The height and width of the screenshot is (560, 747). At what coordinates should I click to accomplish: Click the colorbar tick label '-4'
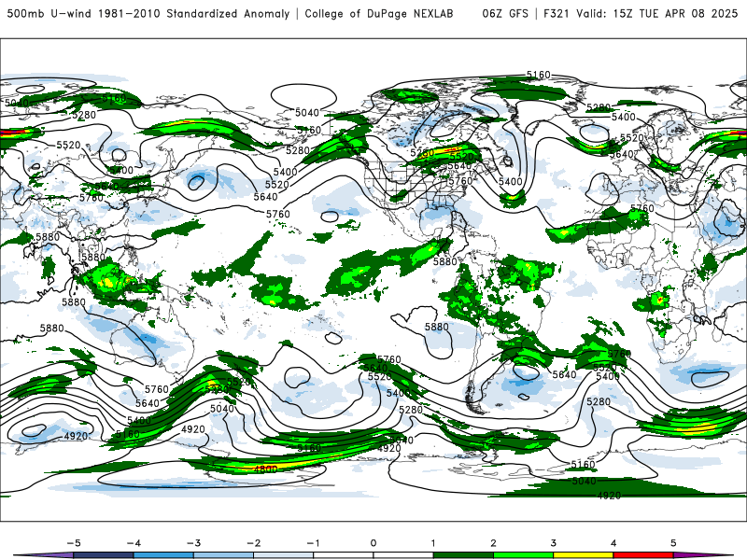click(x=134, y=543)
